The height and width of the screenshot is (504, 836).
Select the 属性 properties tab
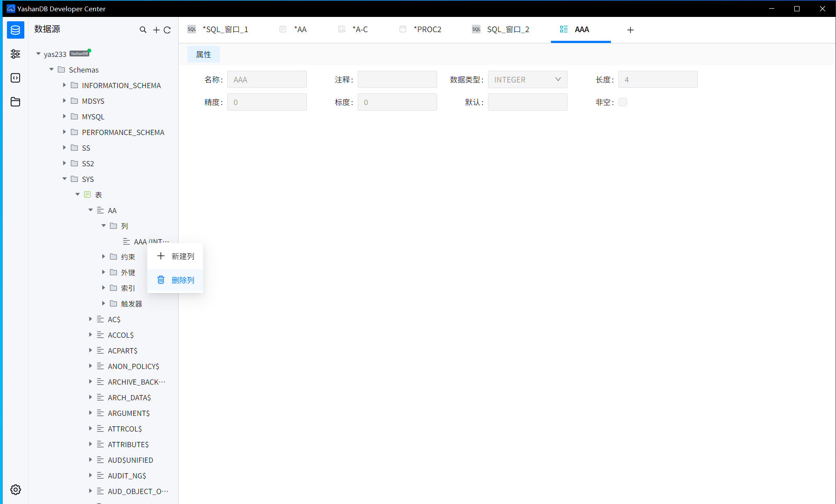pyautogui.click(x=203, y=54)
